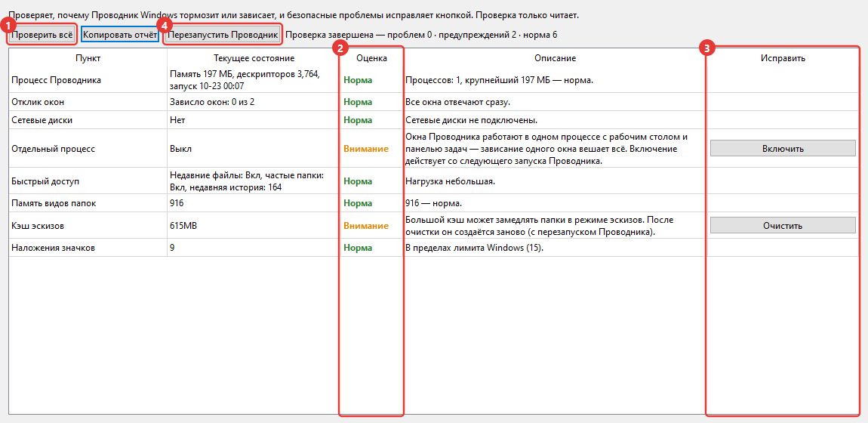Click the Проверка завершена status text
868x423 pixels.
pos(421,35)
